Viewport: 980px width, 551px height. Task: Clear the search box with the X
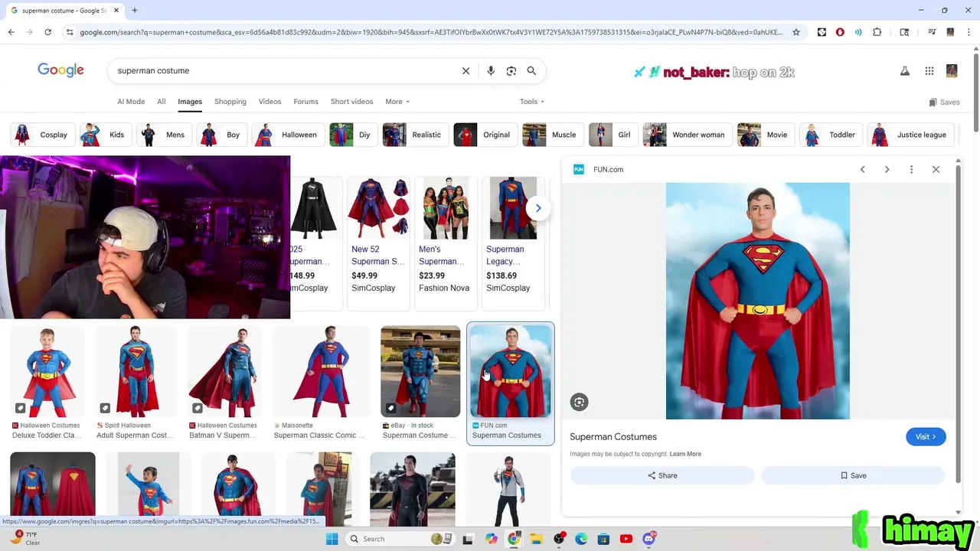click(465, 70)
